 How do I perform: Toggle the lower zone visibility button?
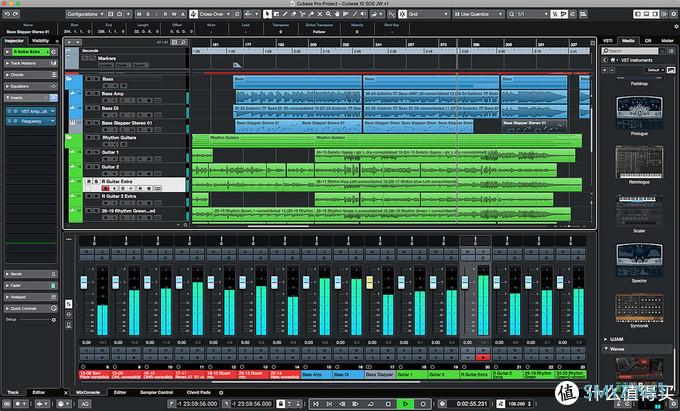click(x=647, y=14)
